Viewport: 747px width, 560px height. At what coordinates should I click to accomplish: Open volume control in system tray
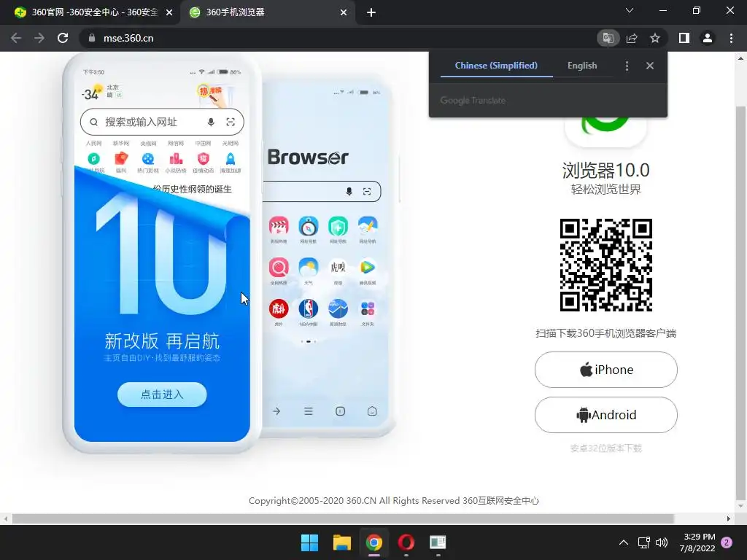pos(662,542)
